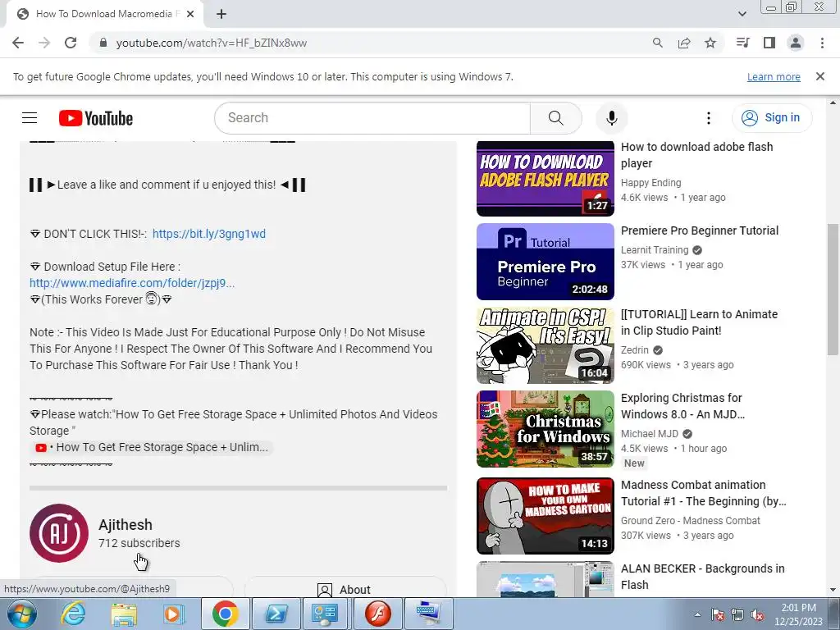
Task: Go back with the browser back arrow
Action: click(18, 43)
